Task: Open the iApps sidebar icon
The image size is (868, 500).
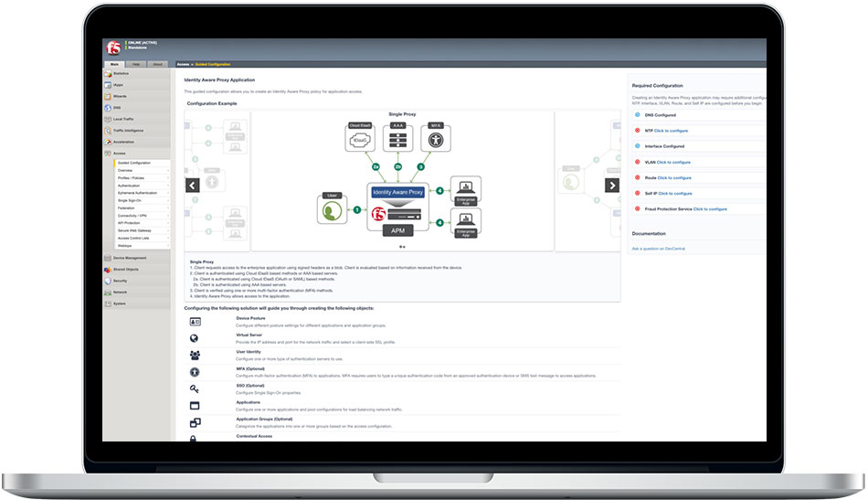Action: 108,85
